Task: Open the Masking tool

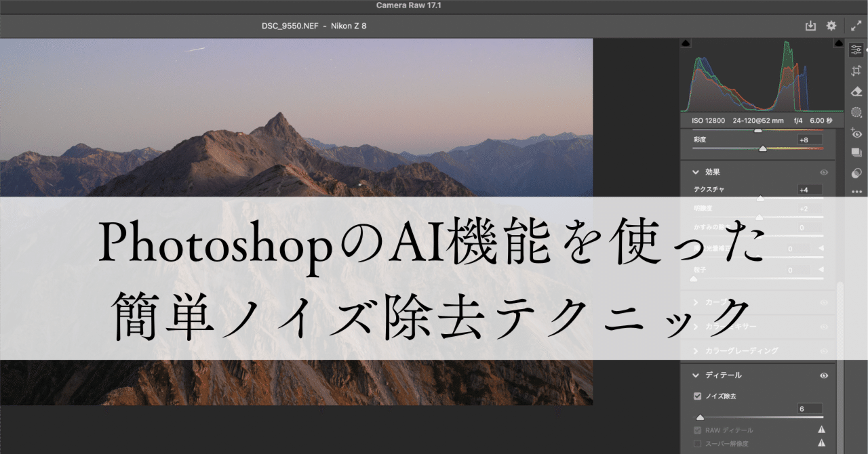Action: [856, 112]
